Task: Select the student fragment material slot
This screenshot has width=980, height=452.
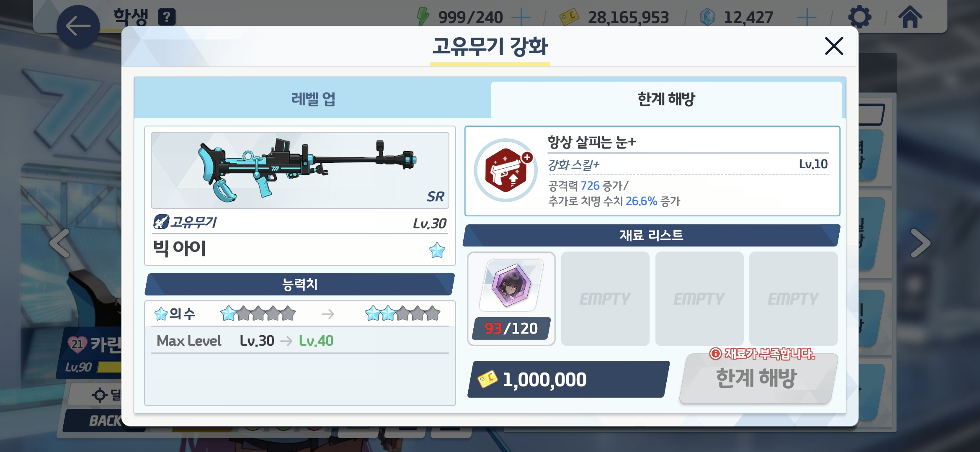Action: point(511,298)
